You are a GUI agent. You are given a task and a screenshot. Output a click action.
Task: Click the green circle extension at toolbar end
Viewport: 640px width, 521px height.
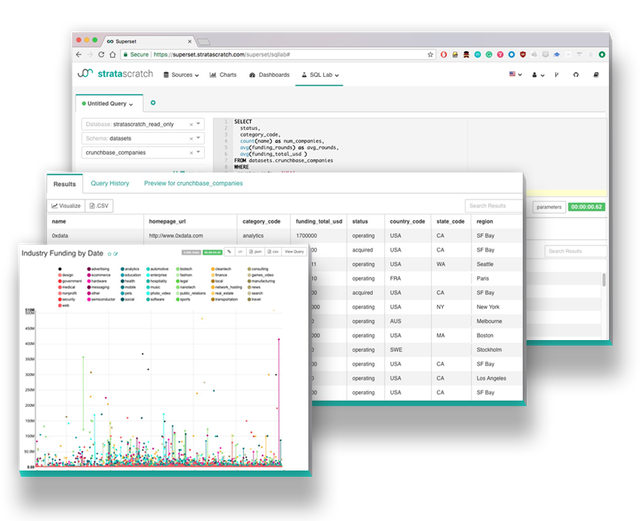[x=602, y=54]
